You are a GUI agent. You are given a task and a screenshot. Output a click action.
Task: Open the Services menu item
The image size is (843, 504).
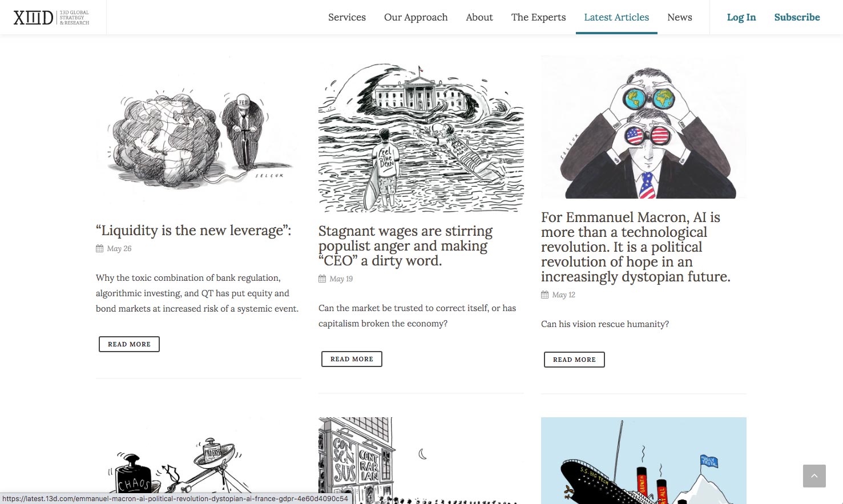pos(347,17)
